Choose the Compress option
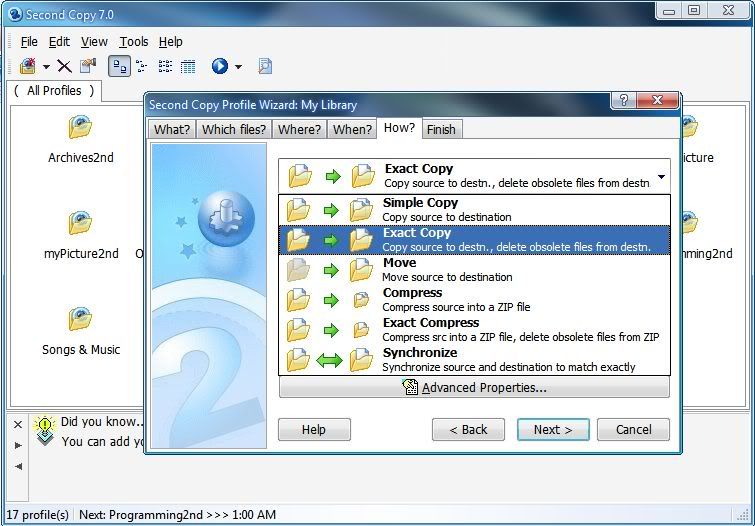This screenshot has width=755, height=526. coord(474,300)
